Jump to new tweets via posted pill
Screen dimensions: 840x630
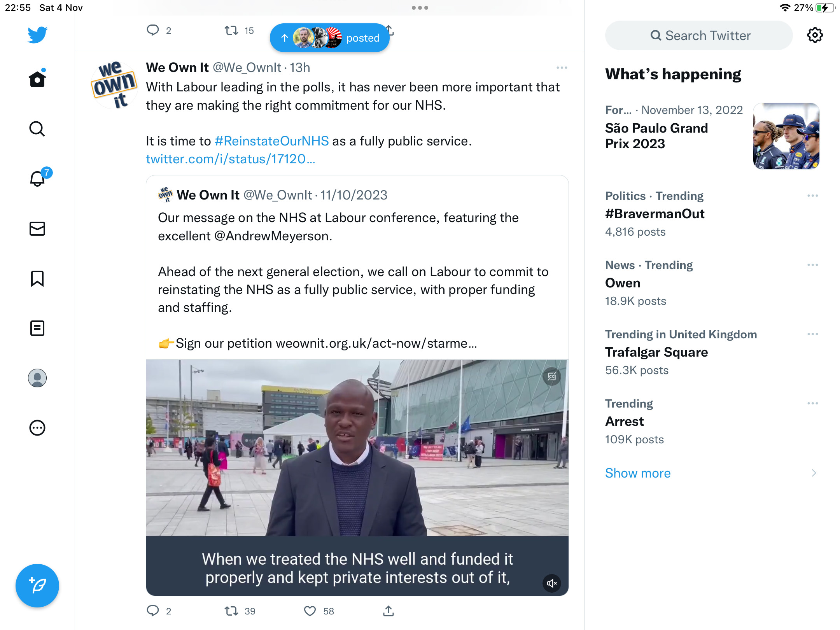point(329,38)
